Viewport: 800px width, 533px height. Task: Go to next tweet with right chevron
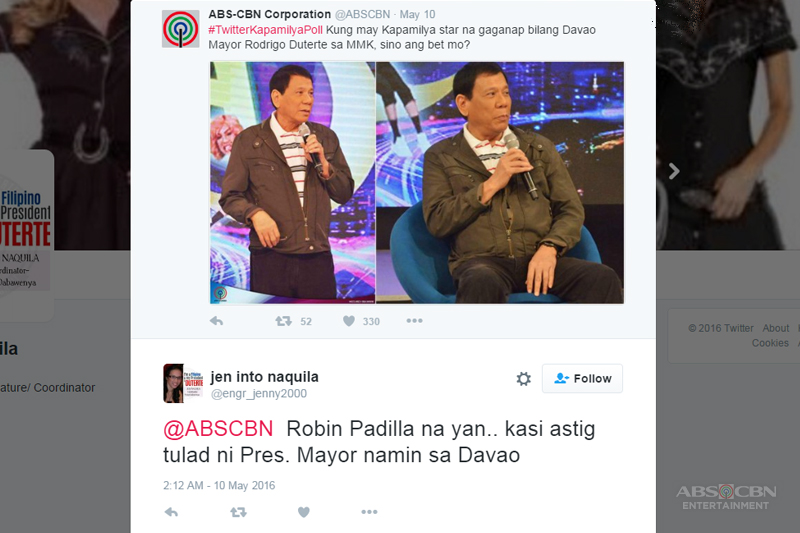click(x=674, y=171)
